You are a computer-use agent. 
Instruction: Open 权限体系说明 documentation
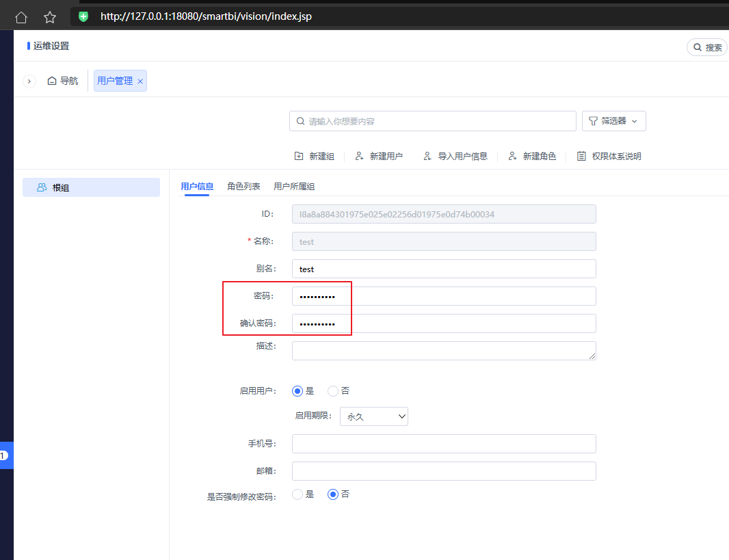609,156
